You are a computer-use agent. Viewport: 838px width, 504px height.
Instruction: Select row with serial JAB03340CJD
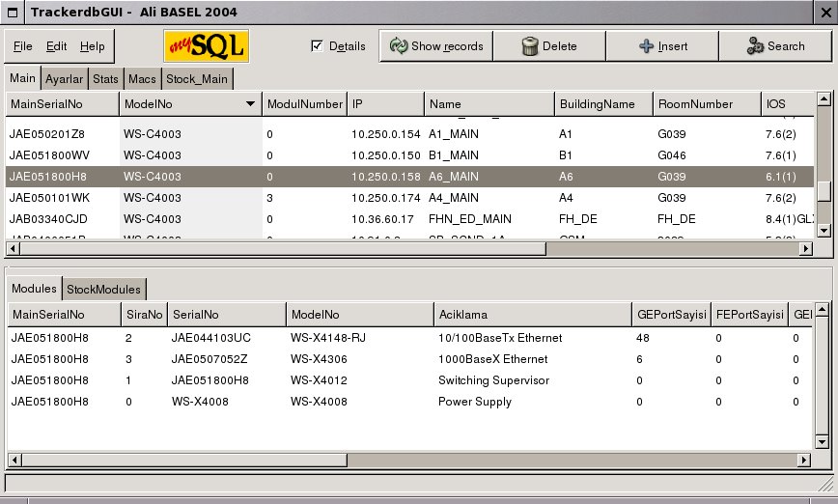pyautogui.click(x=410, y=219)
